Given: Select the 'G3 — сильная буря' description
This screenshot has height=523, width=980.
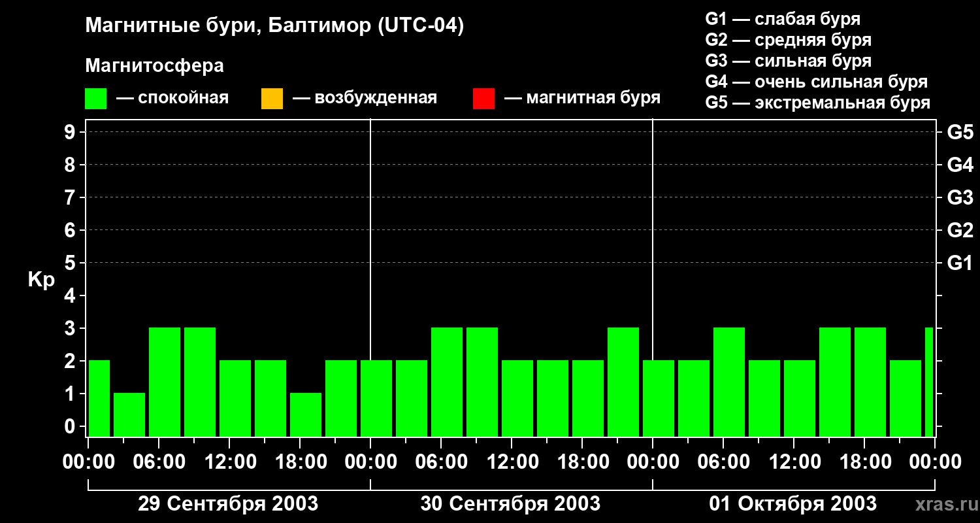Looking at the screenshot, I should [789, 61].
